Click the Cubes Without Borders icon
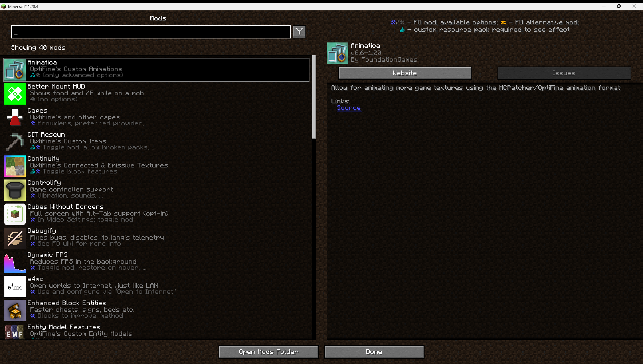 click(x=15, y=214)
